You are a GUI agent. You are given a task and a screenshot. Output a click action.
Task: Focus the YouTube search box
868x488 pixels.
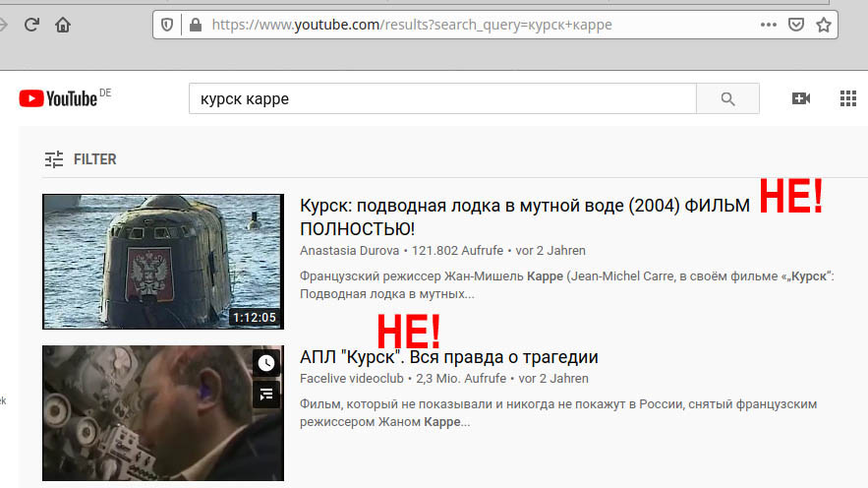point(442,98)
